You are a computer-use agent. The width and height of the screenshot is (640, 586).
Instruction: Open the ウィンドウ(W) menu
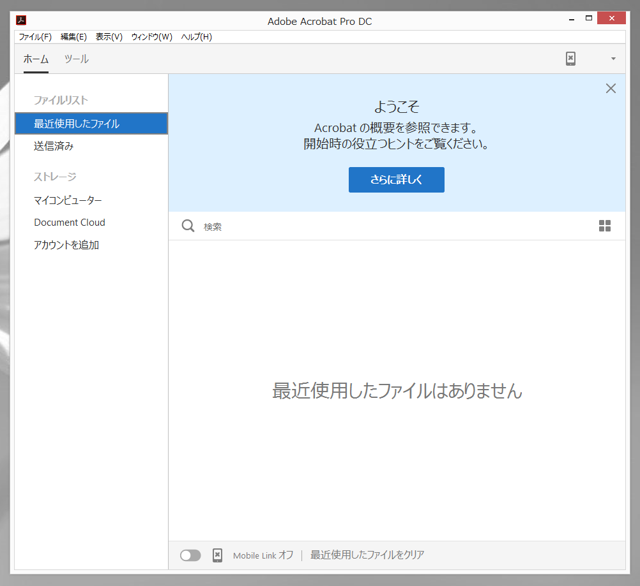[152, 37]
